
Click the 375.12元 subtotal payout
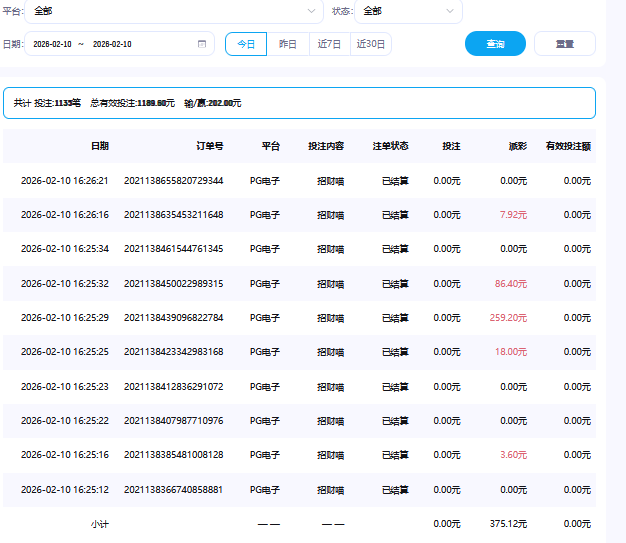tap(508, 524)
